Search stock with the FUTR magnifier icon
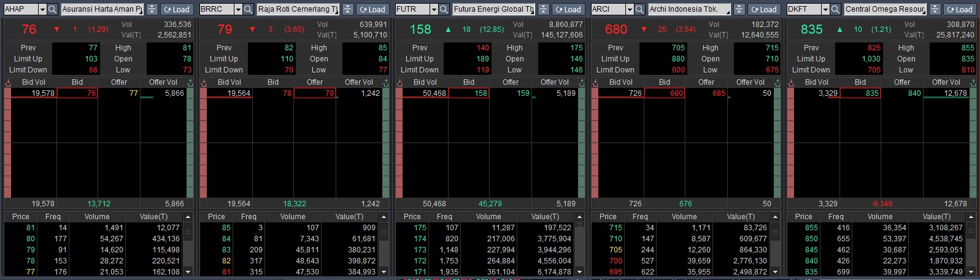The image size is (980, 280). click(x=444, y=9)
